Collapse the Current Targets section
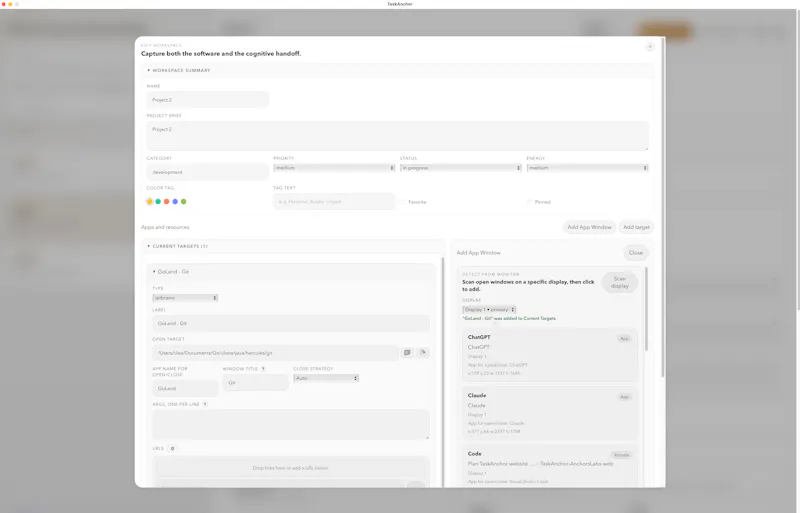 pos(178,246)
